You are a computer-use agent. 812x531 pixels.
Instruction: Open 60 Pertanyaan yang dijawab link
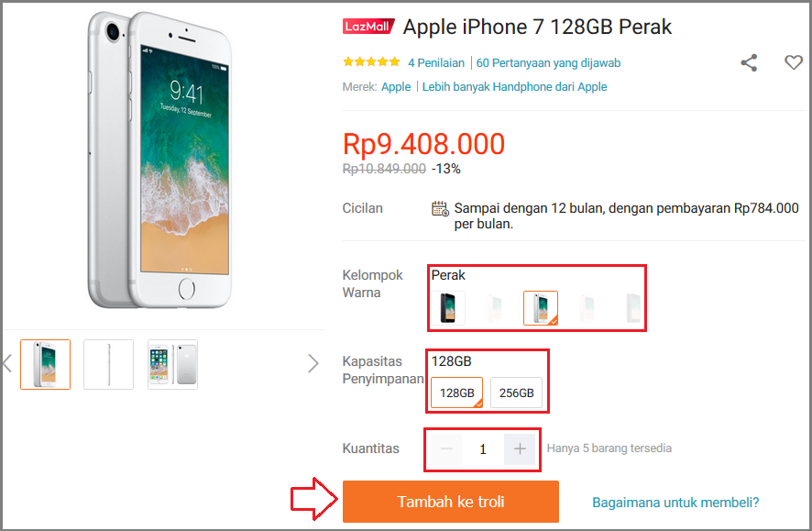548,63
